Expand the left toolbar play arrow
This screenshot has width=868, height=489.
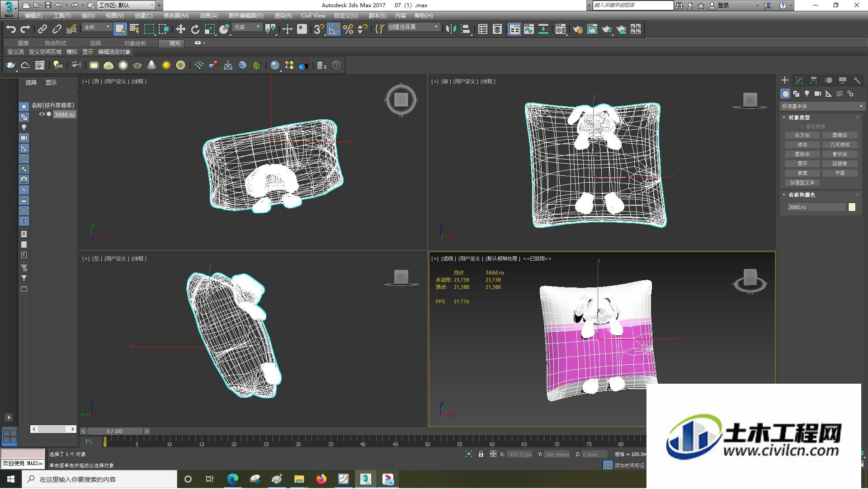tap(9, 418)
